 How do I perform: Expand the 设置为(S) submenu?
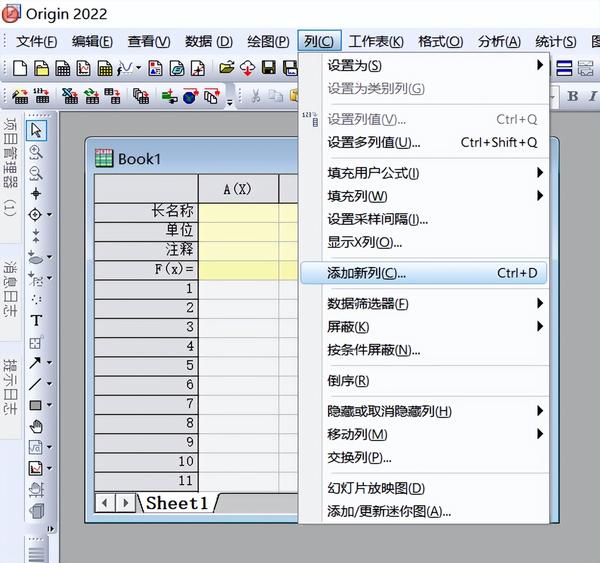424,65
